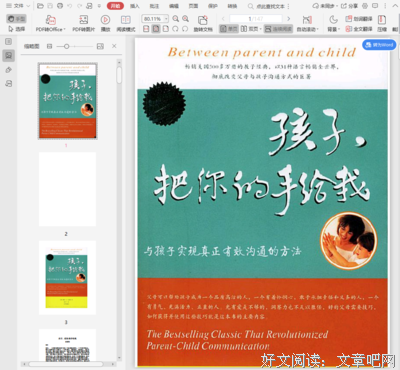This screenshot has height=370, width=400.
Task: Go to next page arrow
Action: pyautogui.click(x=289, y=19)
